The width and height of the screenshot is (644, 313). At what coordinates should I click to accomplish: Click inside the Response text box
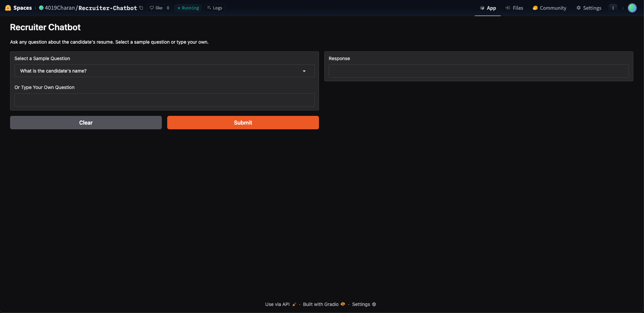pos(479,71)
